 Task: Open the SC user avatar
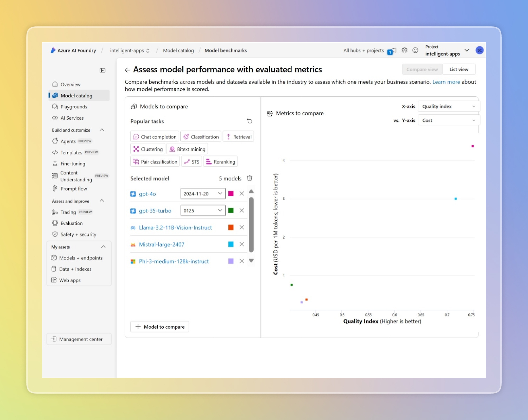(x=479, y=50)
